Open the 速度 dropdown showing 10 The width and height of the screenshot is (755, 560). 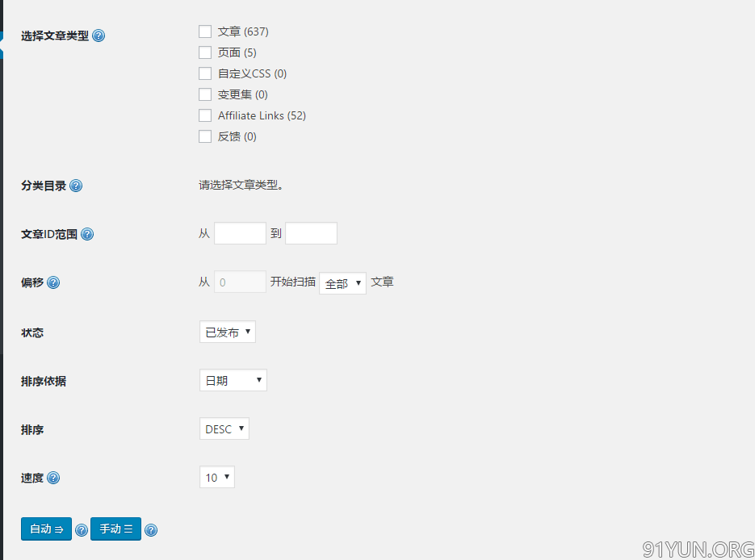(x=216, y=478)
